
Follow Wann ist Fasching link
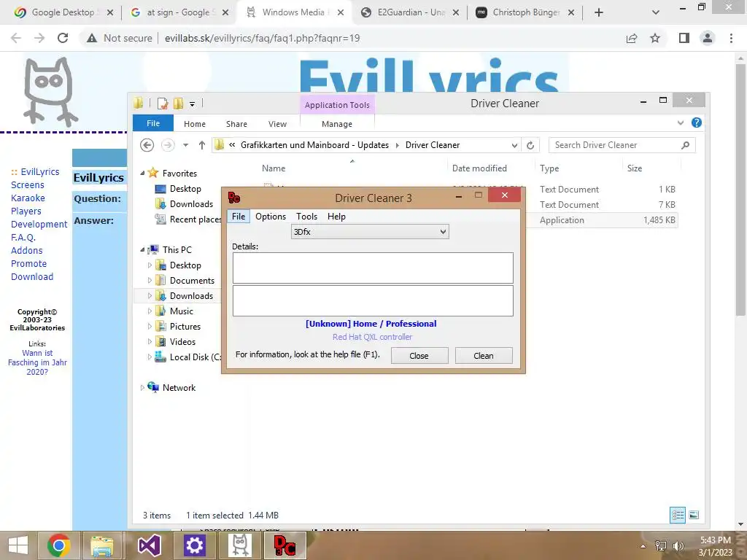pos(37,362)
